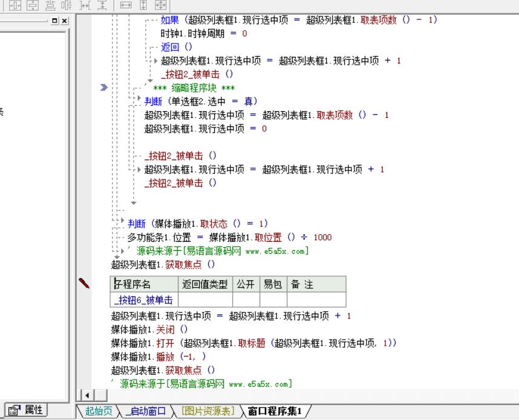Click the 媒体播放1.关闭 () line

149,329
